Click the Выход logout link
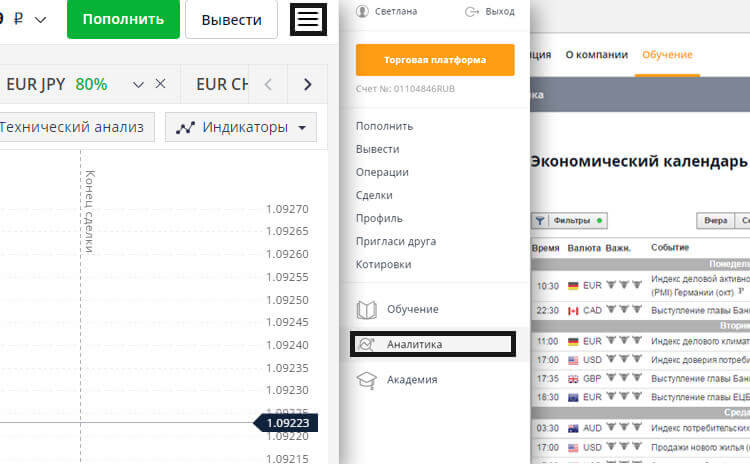750x464 pixels. point(500,11)
